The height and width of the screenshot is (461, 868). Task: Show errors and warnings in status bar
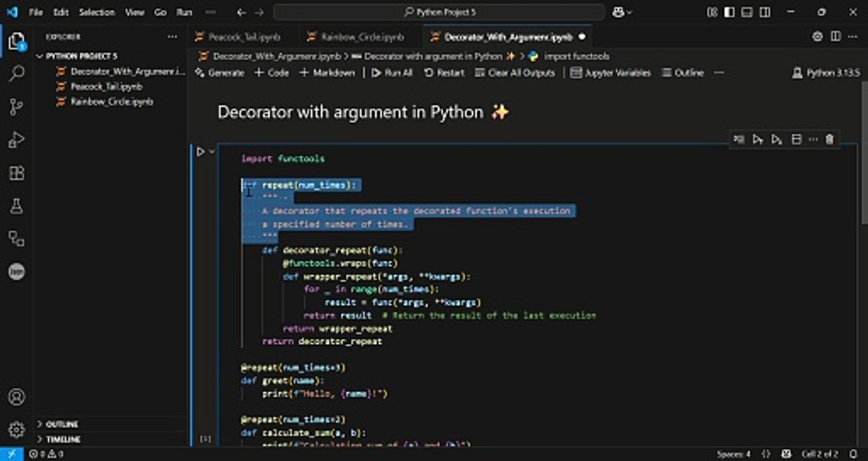click(46, 454)
